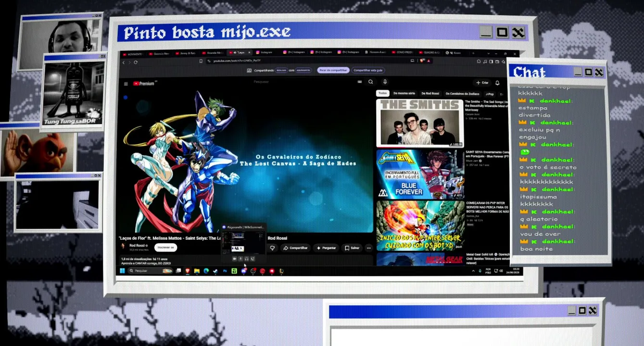Open the PVP Inter Server video thumbnail
This screenshot has width=644, height=346.
click(420, 225)
